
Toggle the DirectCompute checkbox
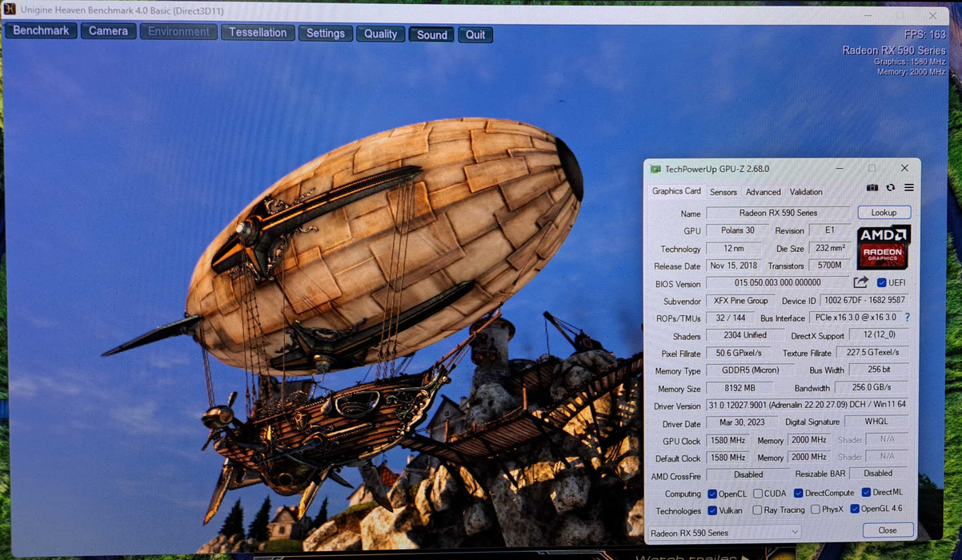click(798, 494)
